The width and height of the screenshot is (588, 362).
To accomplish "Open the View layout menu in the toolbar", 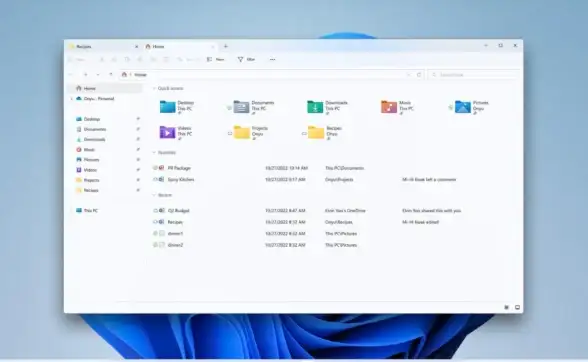I will pyautogui.click(x=216, y=59).
